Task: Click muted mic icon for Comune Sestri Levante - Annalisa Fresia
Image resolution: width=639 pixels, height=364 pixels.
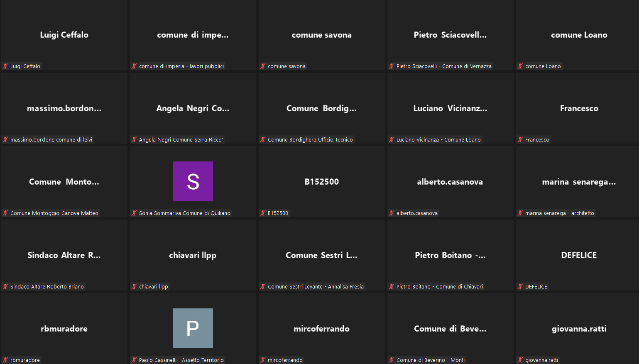Action: click(x=263, y=286)
